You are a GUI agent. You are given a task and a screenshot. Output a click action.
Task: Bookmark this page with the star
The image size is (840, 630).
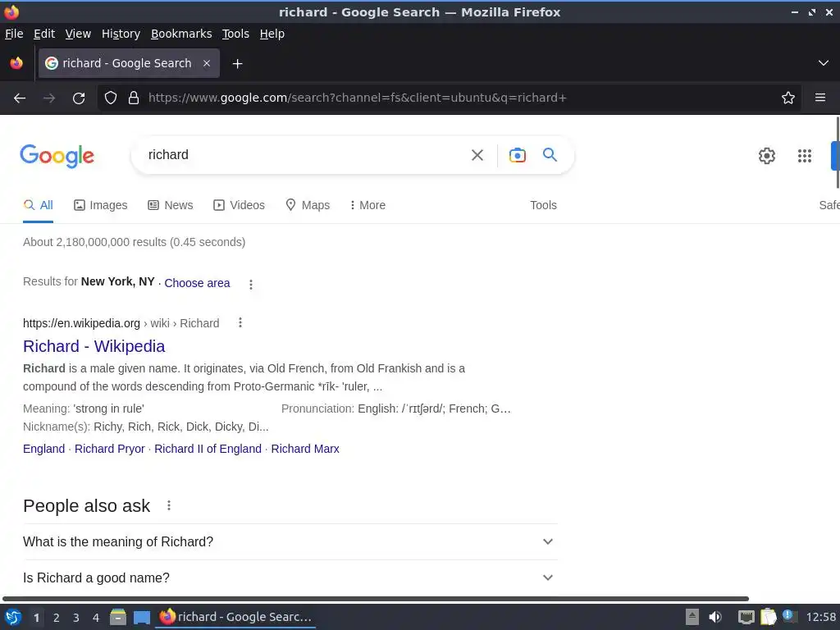788,98
